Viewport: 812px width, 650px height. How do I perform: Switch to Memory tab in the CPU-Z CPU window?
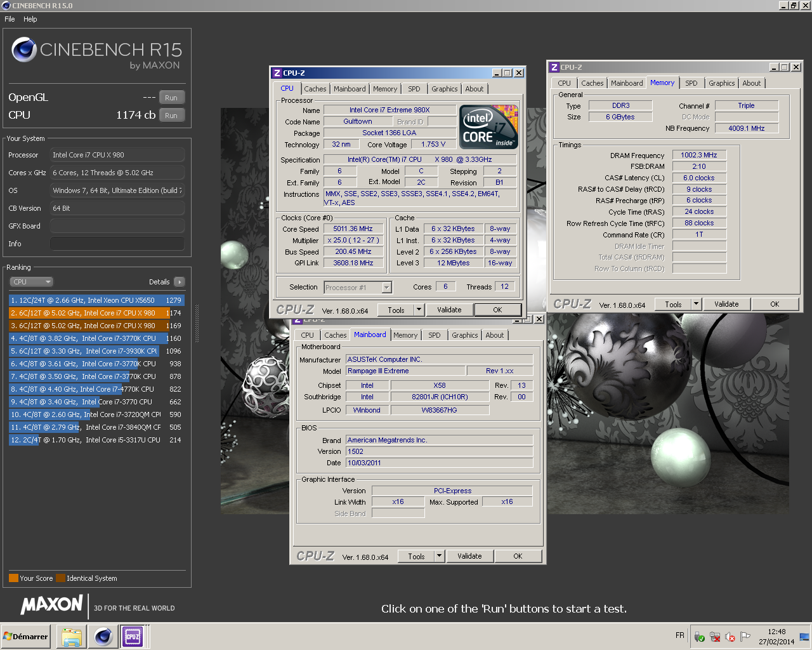point(385,89)
